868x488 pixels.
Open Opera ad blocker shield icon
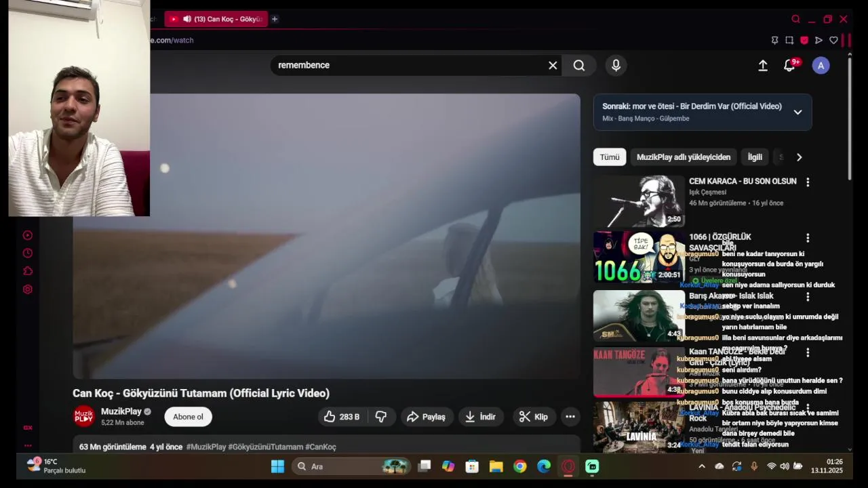pyautogui.click(x=804, y=40)
